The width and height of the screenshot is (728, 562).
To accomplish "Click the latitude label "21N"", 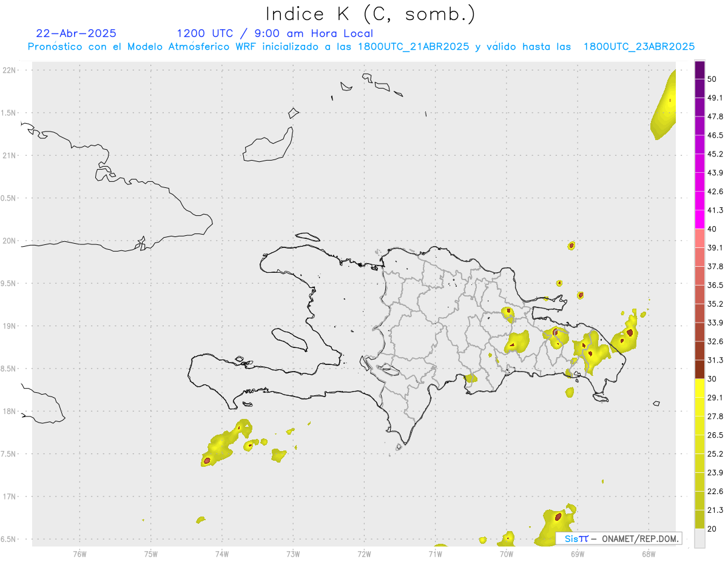I will 9,156.
